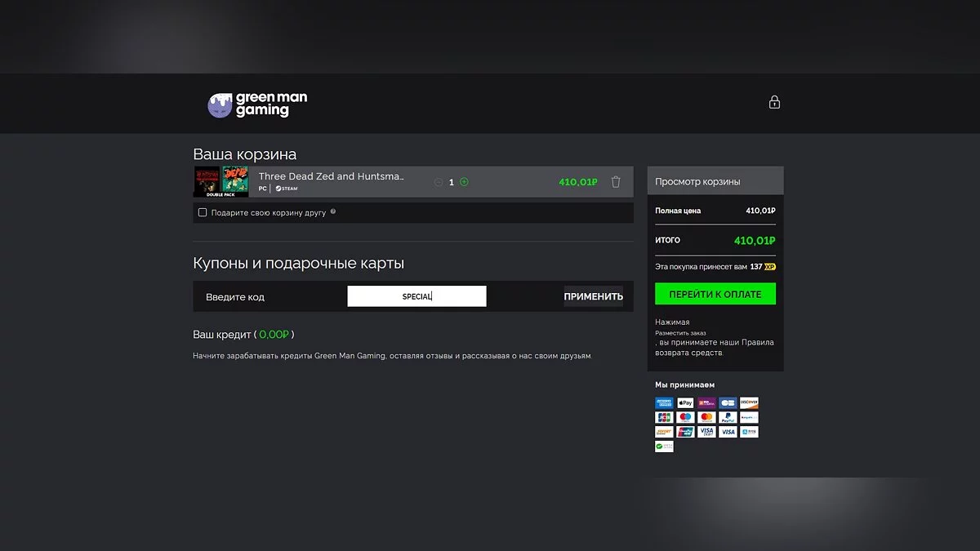Click the Green Man Gaming logo

[257, 104]
